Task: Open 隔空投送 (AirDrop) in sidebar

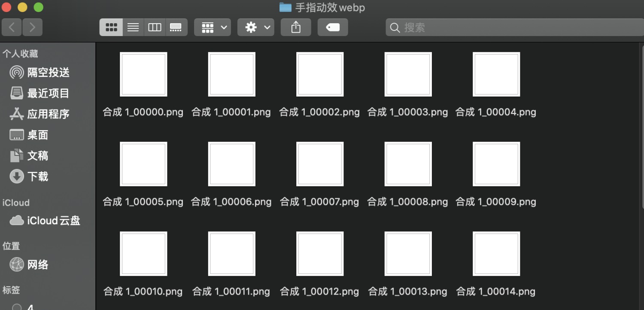Action: click(x=48, y=73)
